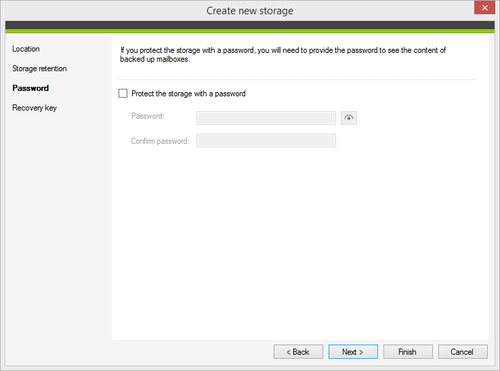This screenshot has width=500, height=371.
Task: Click the password protection description text
Action: coord(283,55)
